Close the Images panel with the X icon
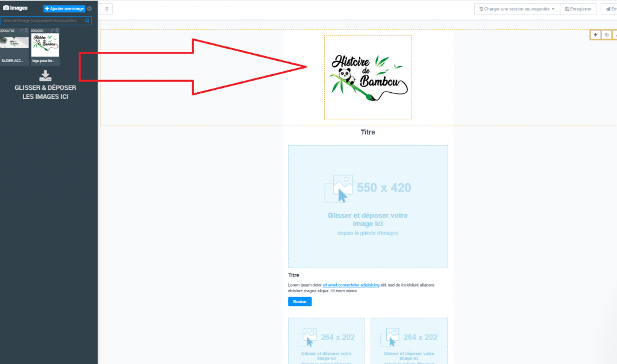Screen dimensions: 617x364 coord(90,8)
